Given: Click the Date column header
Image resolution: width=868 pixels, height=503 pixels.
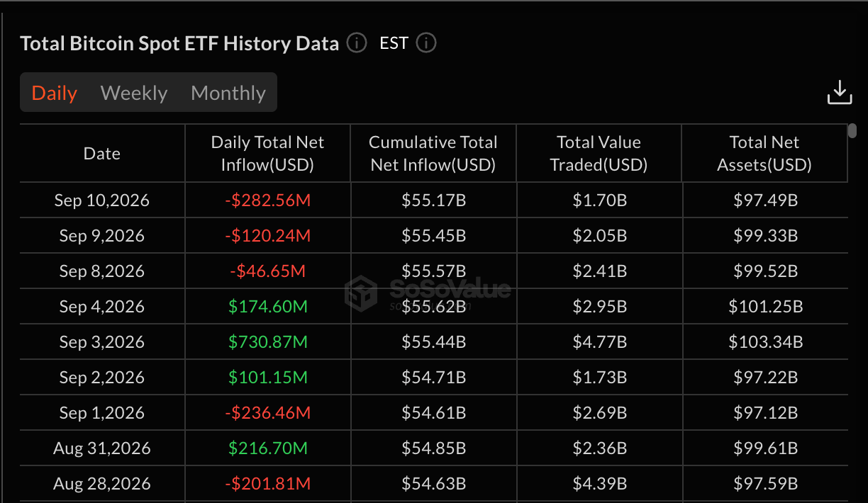Looking at the screenshot, I should [x=102, y=154].
